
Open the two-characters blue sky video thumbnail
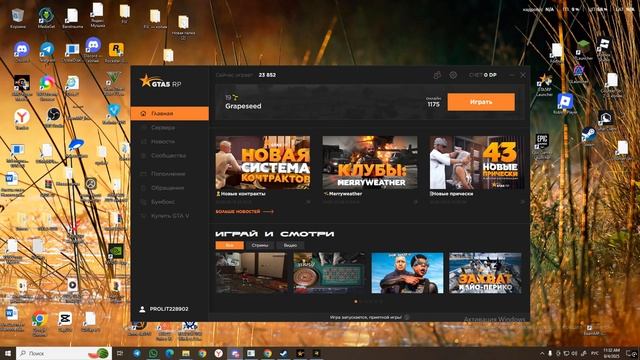pyautogui.click(x=407, y=273)
